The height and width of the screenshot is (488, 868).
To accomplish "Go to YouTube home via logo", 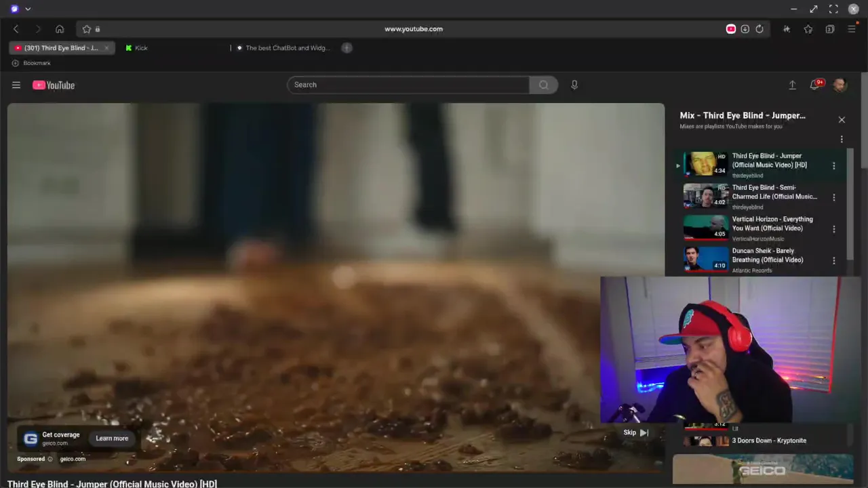I will click(x=54, y=85).
